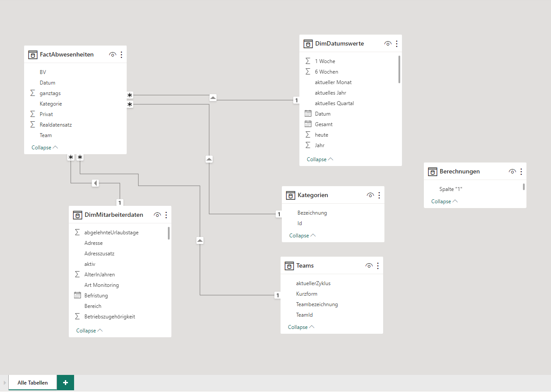
Task: Open more options for Berechnungen table
Action: coord(521,172)
